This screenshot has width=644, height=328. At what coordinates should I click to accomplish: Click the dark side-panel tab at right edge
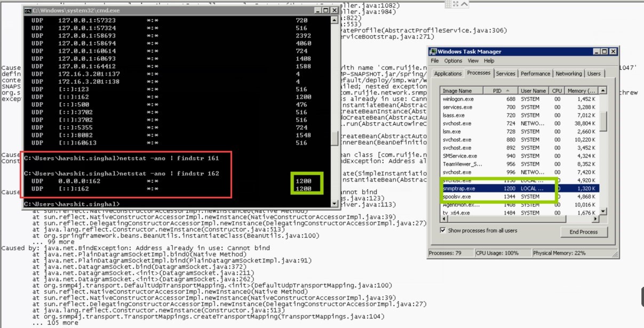point(642,296)
